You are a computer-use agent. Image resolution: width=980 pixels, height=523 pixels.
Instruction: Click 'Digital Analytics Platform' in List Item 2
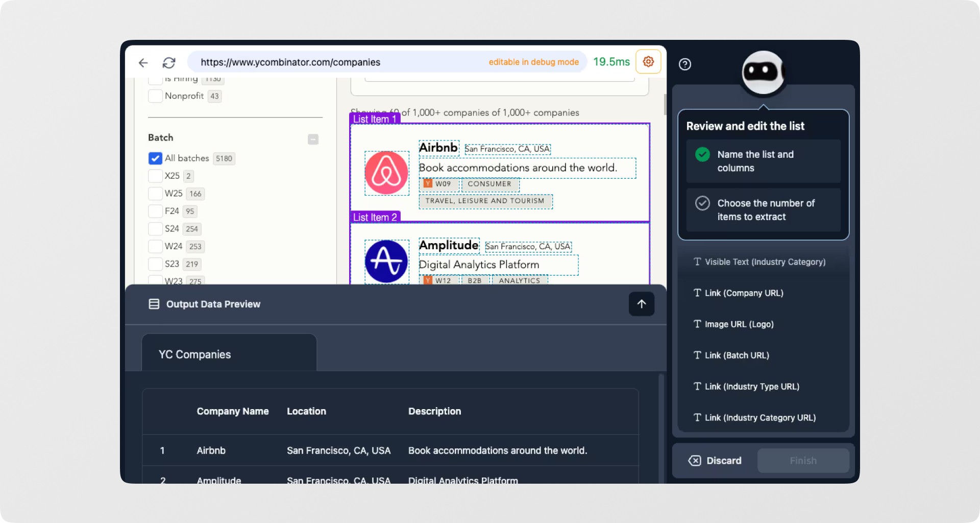click(479, 265)
